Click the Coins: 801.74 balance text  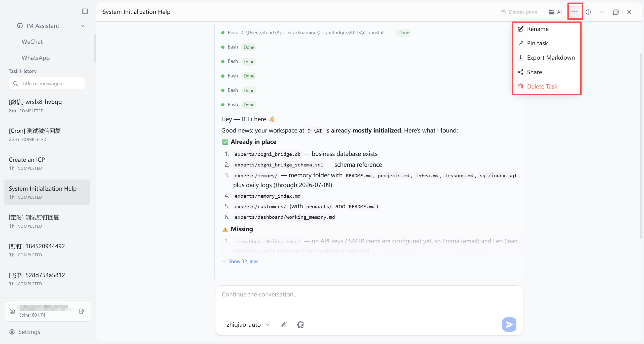click(32, 315)
